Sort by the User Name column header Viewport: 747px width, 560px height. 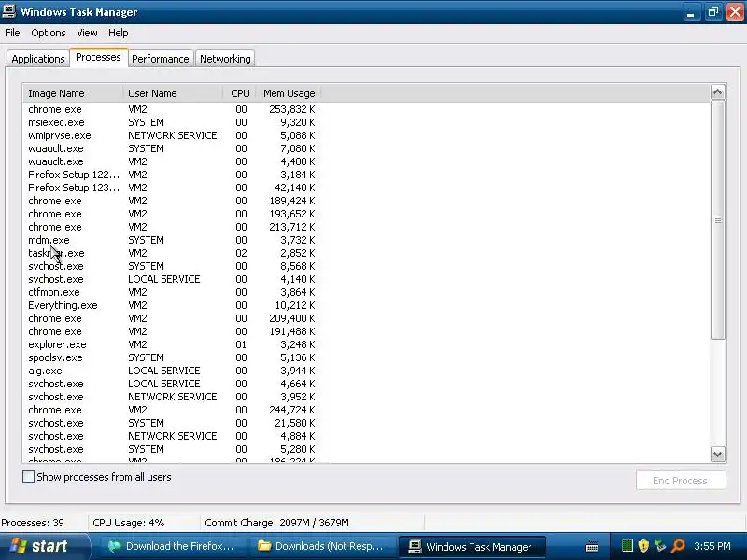(x=173, y=93)
